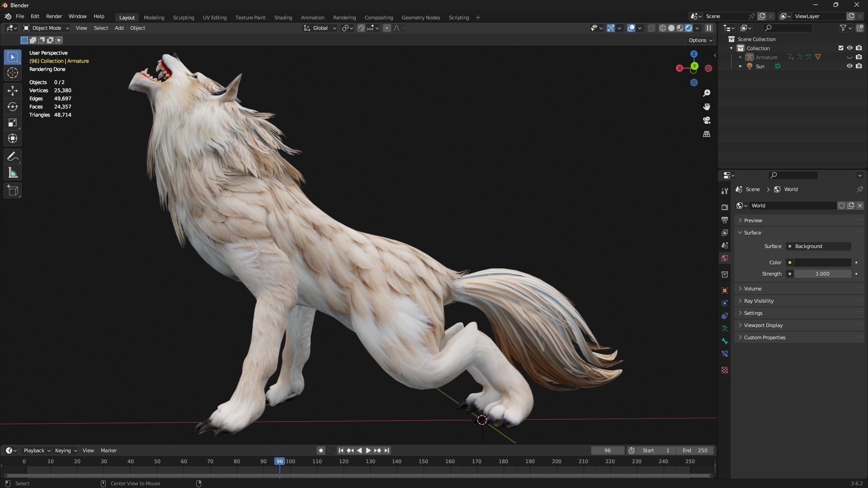The image size is (868, 488).
Task: Select the Rotate tool
Action: (12, 107)
